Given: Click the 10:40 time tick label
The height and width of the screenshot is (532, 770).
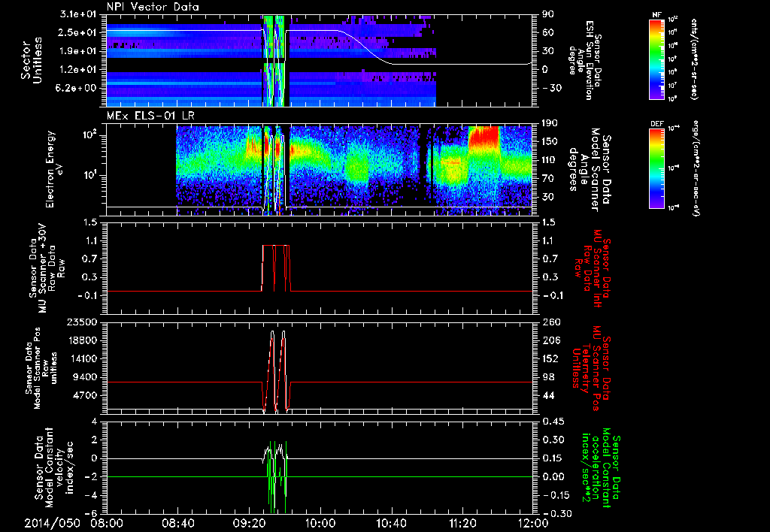Looking at the screenshot, I should tap(391, 523).
